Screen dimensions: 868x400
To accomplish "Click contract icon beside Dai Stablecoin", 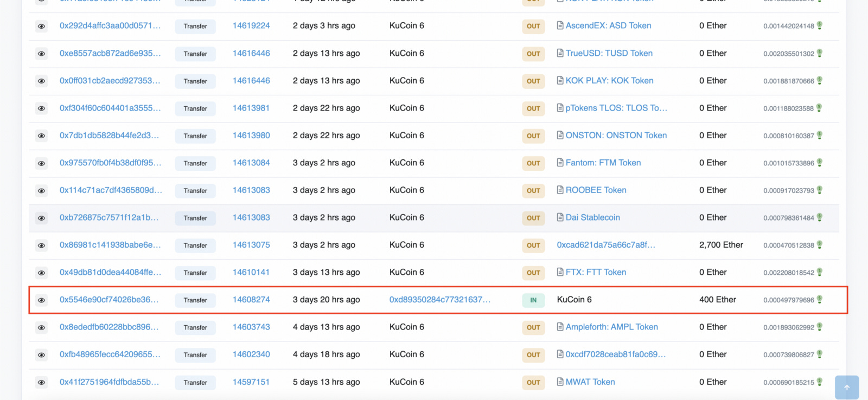I will click(560, 217).
